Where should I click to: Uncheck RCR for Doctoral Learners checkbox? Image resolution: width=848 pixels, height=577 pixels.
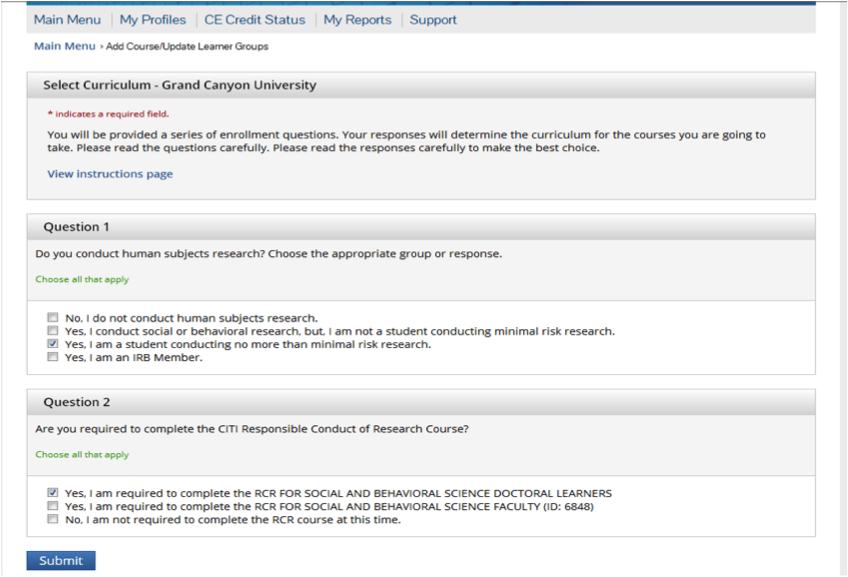pos(52,493)
